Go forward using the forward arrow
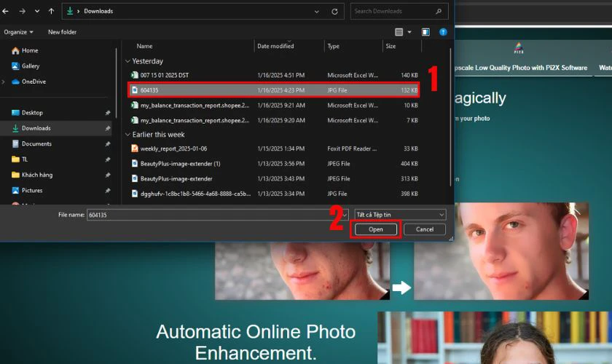612x364 pixels. [x=23, y=12]
